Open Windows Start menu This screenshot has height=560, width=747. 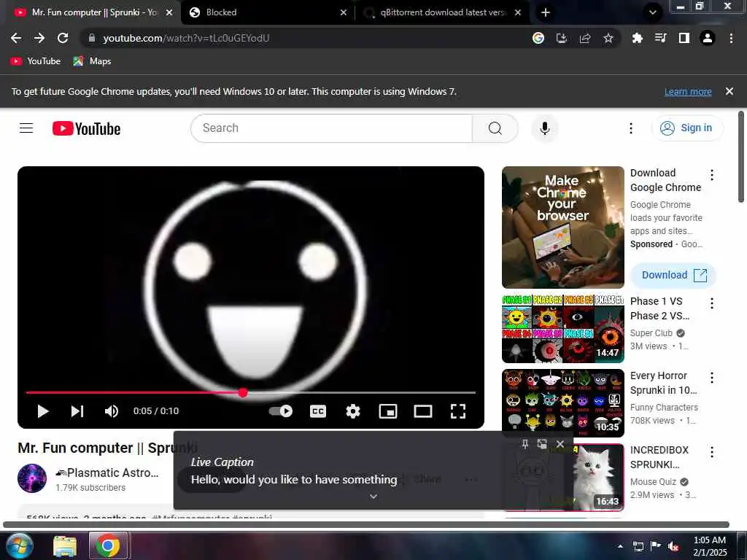click(18, 545)
